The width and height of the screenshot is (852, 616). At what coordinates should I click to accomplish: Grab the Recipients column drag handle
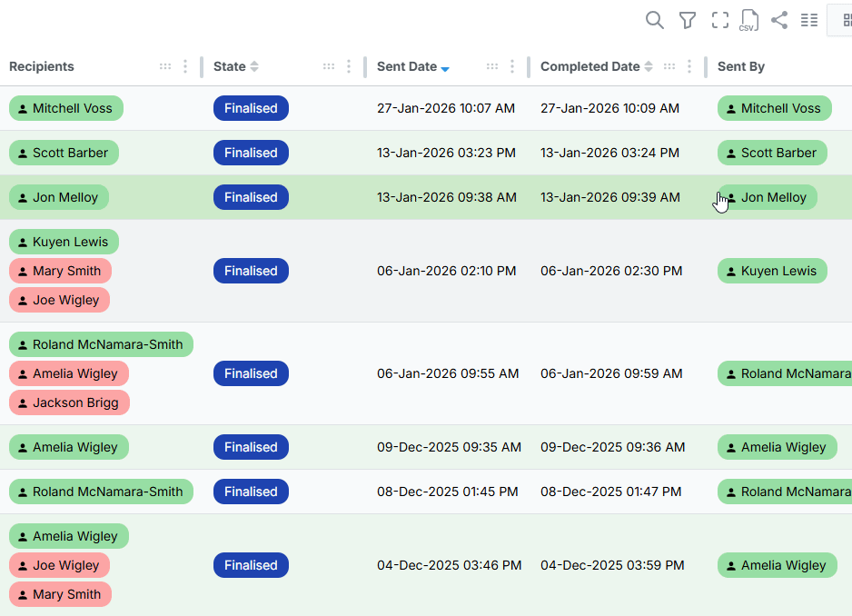click(165, 66)
